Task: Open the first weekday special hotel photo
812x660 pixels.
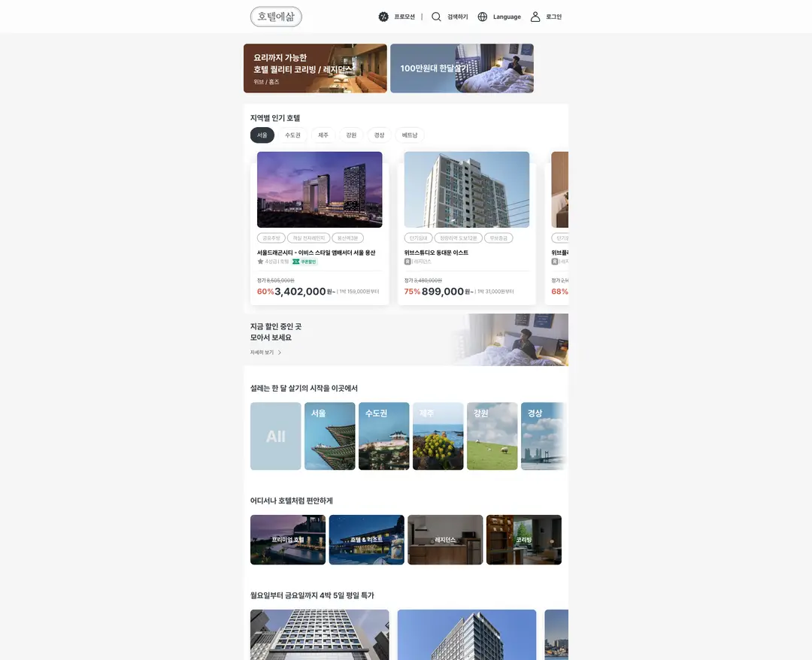Action: (x=320, y=634)
